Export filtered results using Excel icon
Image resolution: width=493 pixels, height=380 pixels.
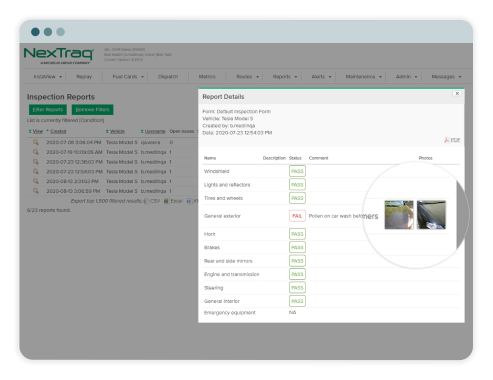tap(166, 201)
